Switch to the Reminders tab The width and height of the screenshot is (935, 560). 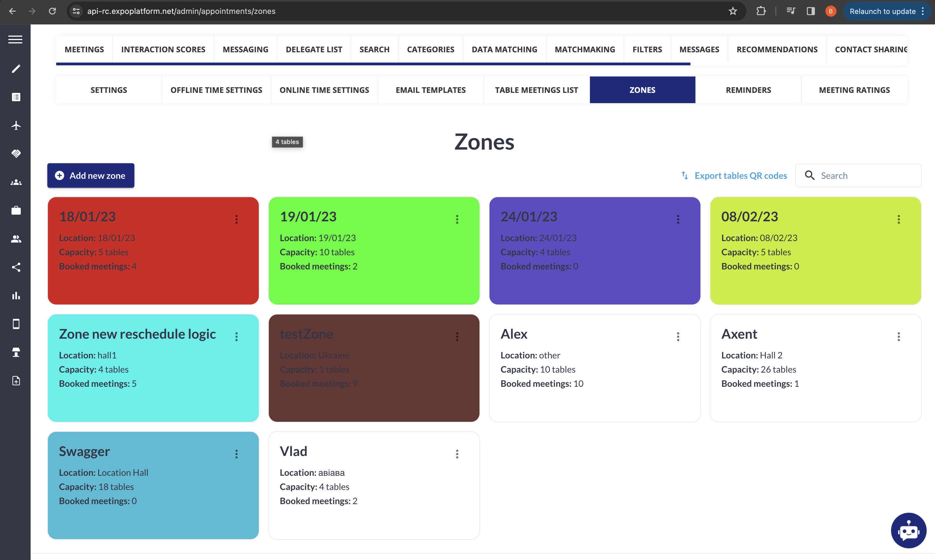click(748, 90)
